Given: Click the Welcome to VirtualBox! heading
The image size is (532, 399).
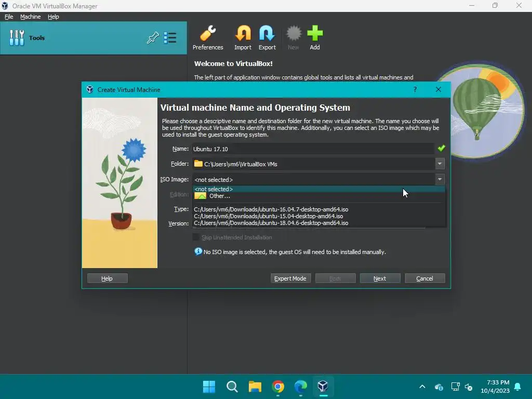Looking at the screenshot, I should click(x=233, y=63).
